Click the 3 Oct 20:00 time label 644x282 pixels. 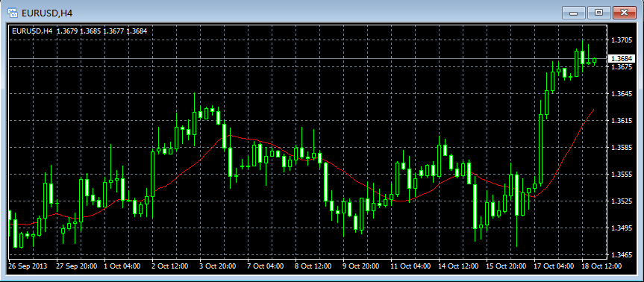[219, 266]
